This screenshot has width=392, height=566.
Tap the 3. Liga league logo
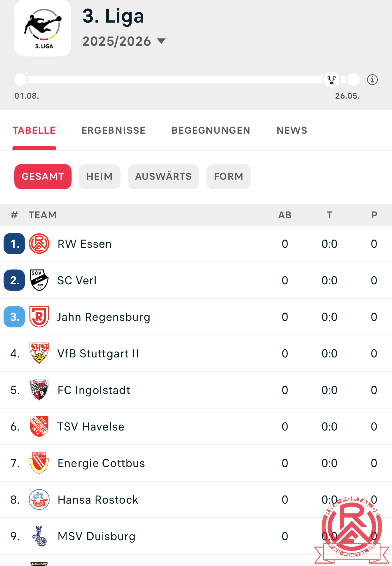(43, 28)
